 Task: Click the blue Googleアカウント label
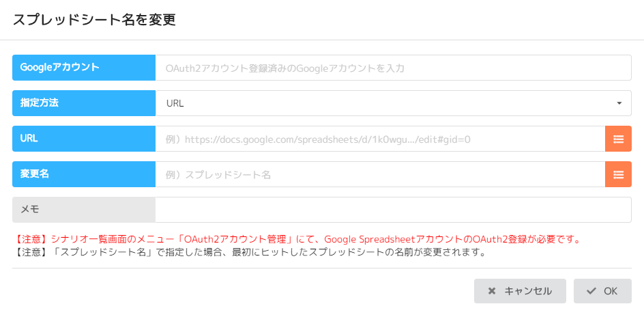84,68
